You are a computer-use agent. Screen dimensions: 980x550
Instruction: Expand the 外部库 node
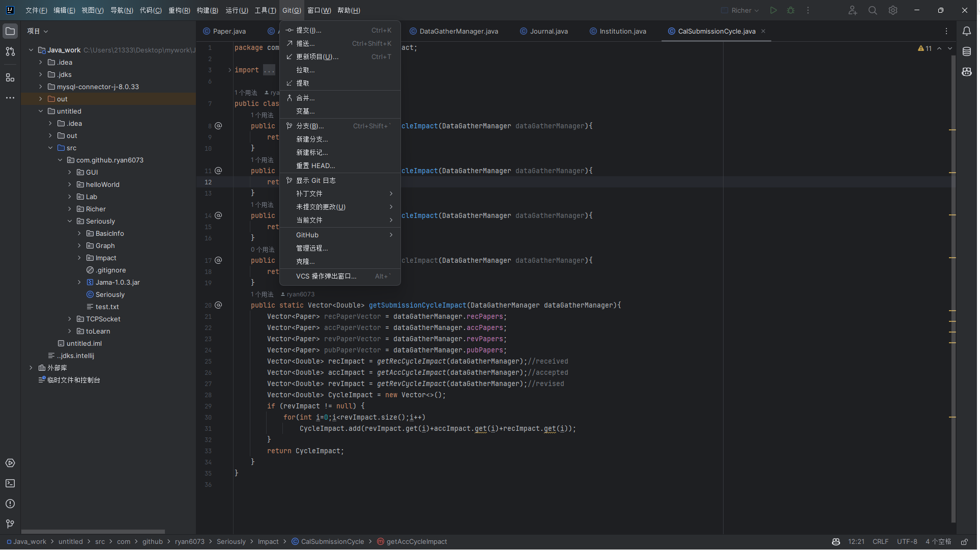pos(31,368)
